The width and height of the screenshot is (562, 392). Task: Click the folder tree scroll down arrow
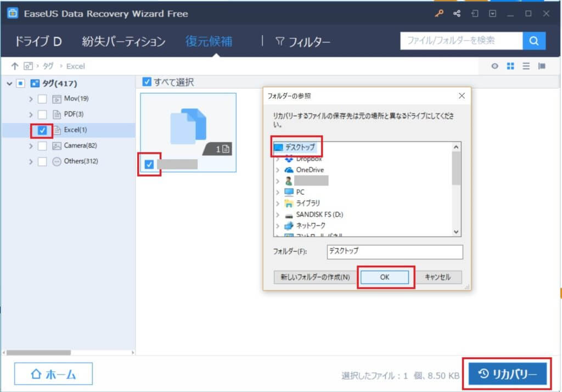[x=456, y=232]
